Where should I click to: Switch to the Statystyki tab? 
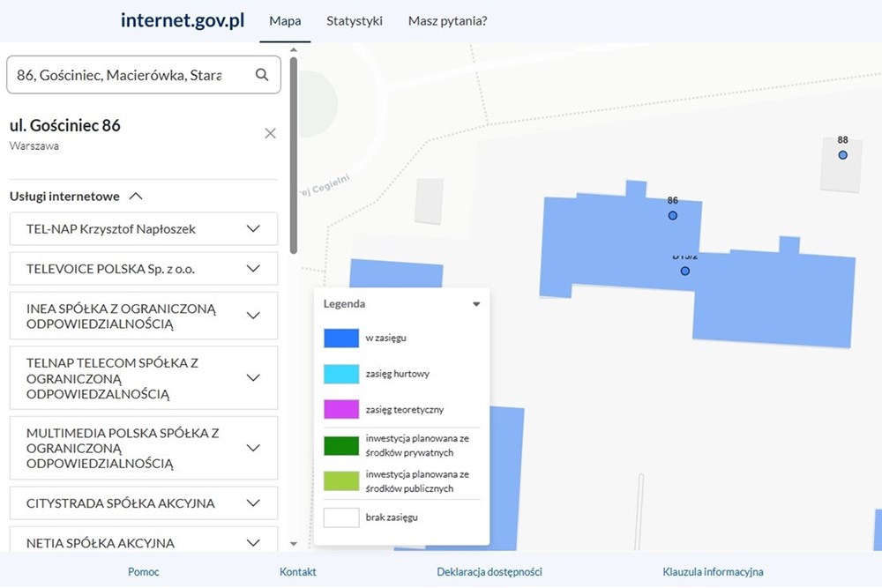(x=355, y=20)
